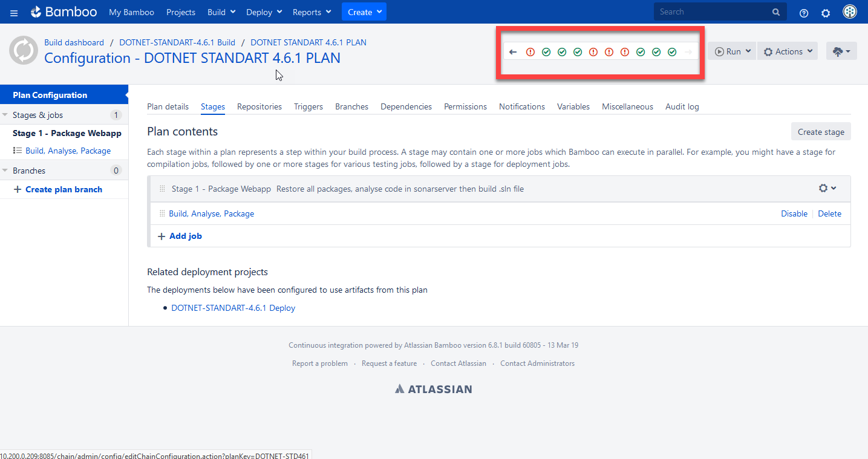Open Build, Analyse, Package in the sidebar

point(68,151)
